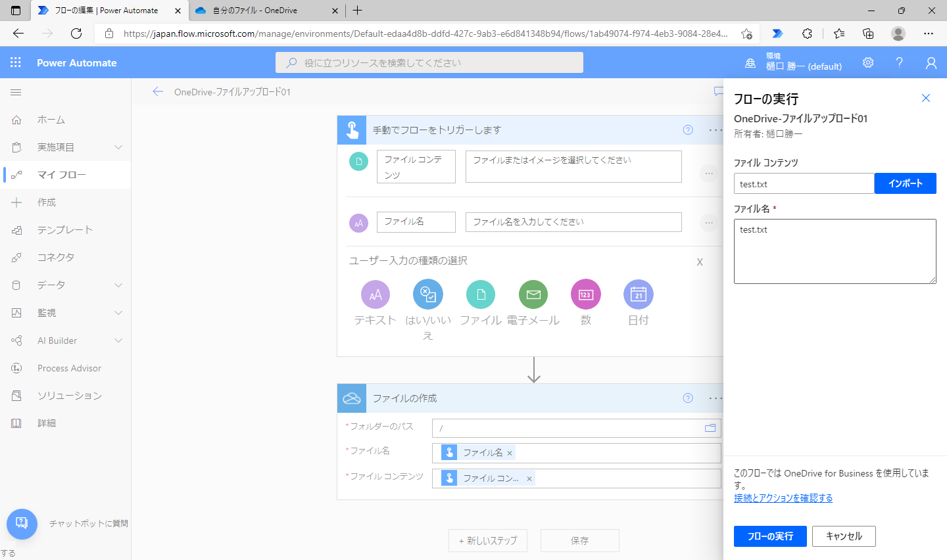
Task: Open テンプレート in sidebar
Action: tap(66, 230)
